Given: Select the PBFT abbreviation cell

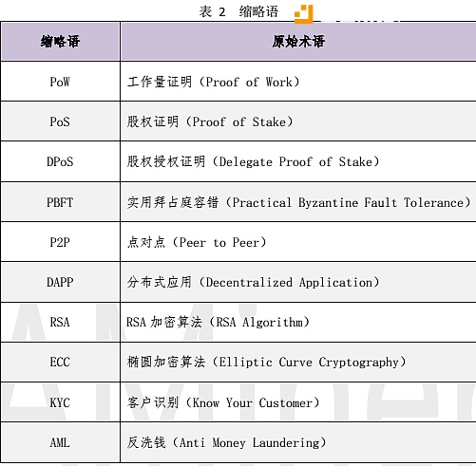Looking at the screenshot, I should 60,202.
